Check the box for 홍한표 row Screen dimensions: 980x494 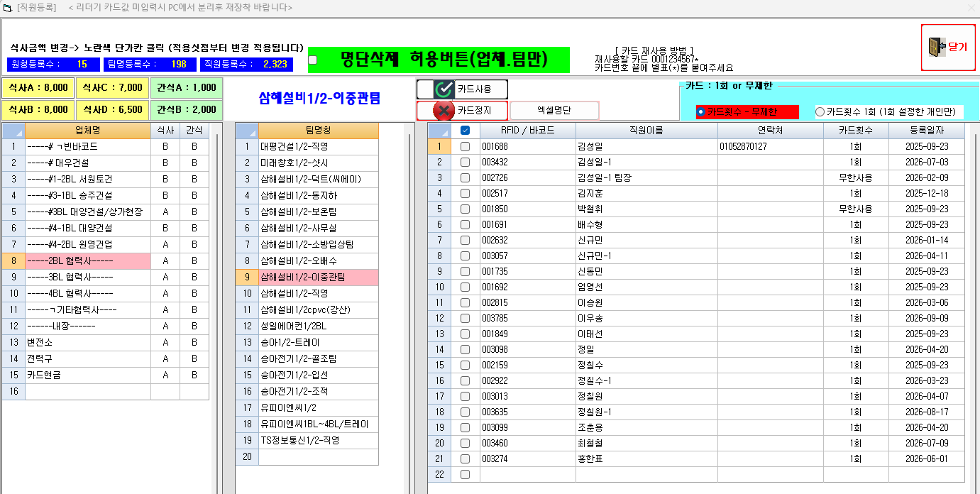(x=466, y=459)
